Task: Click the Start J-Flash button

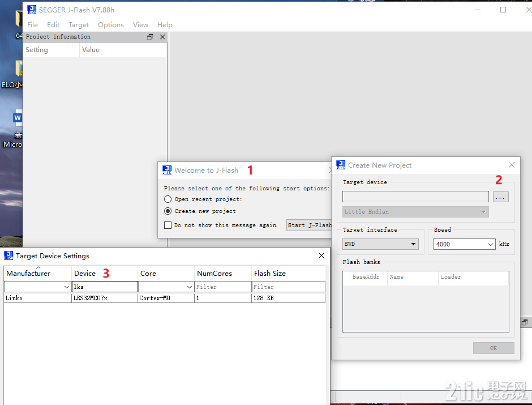Action: [309, 225]
